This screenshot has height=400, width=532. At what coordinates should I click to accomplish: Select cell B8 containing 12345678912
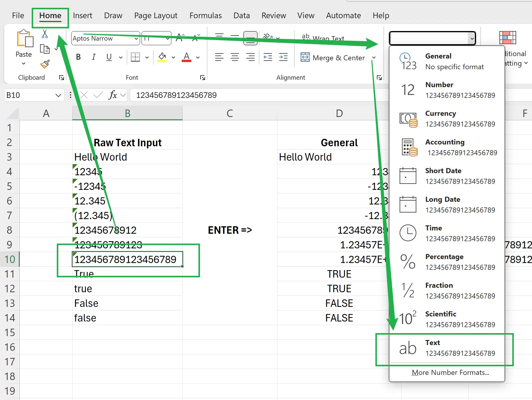tap(127, 230)
